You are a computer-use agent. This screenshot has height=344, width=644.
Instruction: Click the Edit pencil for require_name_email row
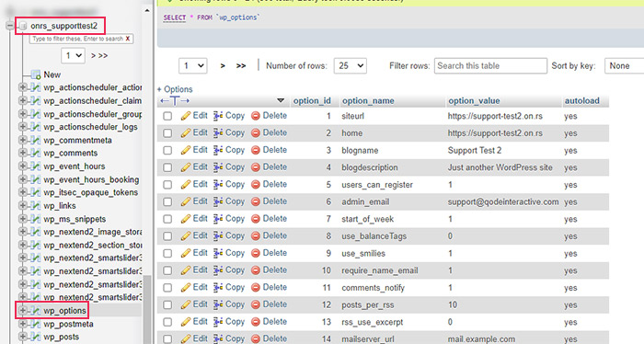click(186, 270)
